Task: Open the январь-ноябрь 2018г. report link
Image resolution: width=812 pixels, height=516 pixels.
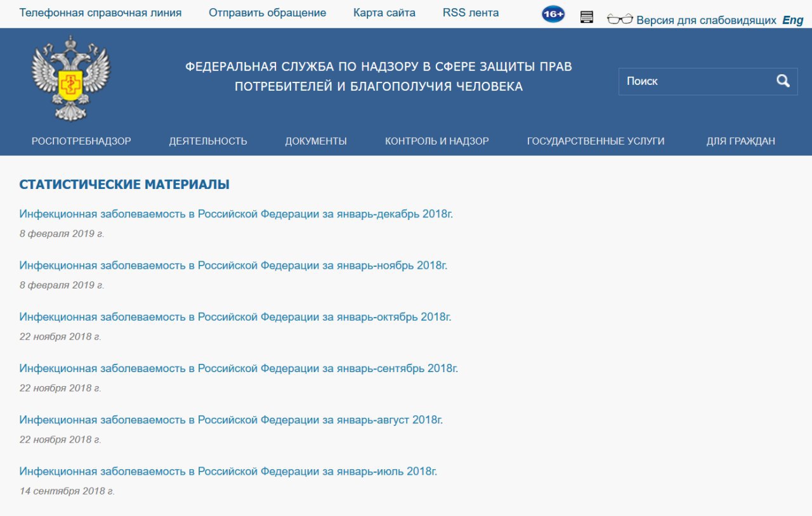Action: pyautogui.click(x=233, y=266)
